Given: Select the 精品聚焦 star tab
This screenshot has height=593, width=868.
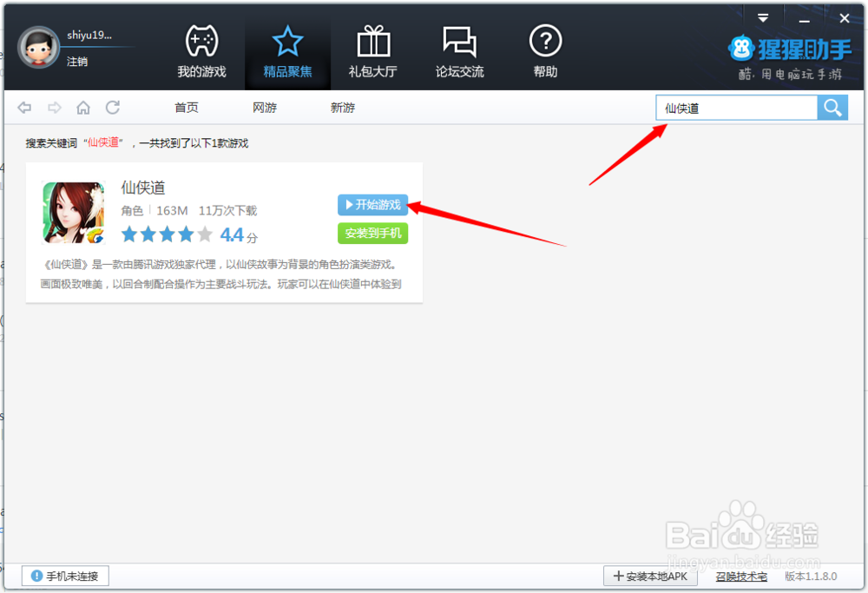Looking at the screenshot, I should pos(287,51).
